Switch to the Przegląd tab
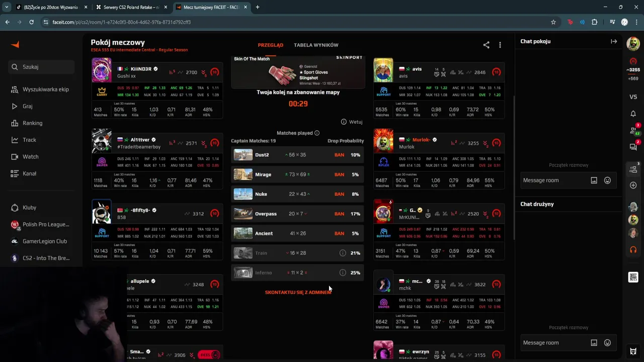 270,45
